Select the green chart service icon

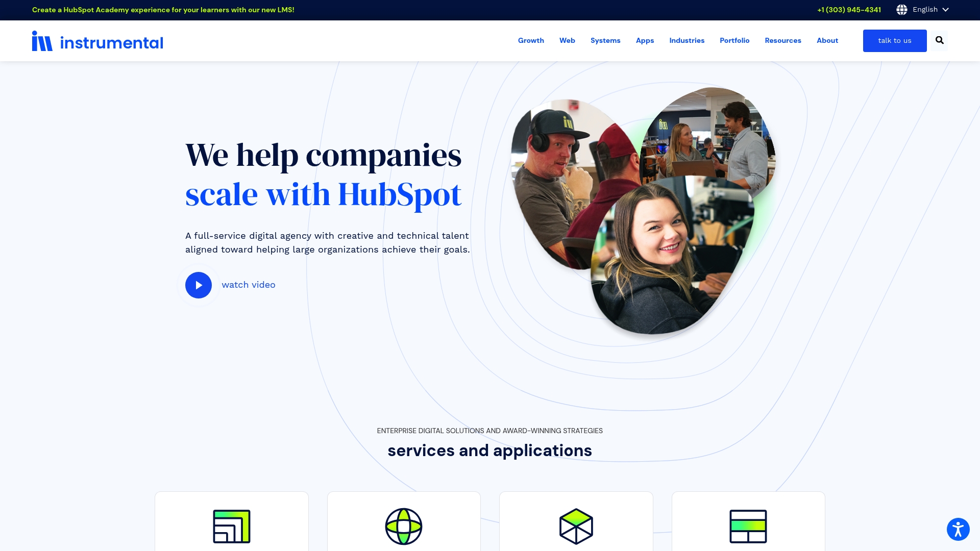tap(231, 526)
